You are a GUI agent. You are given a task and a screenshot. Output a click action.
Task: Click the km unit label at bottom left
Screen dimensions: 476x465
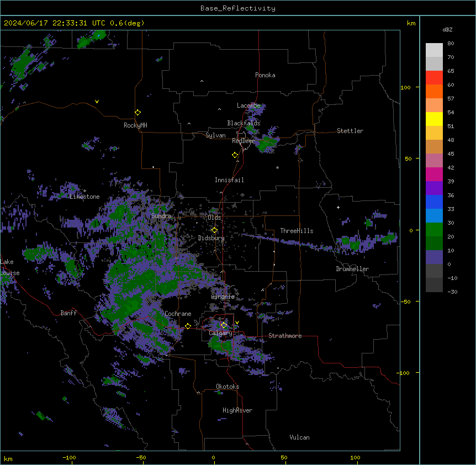coord(8,458)
